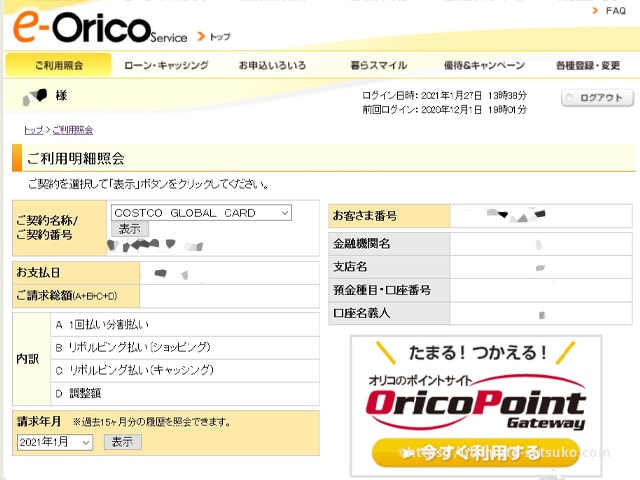Click the ご請求総額 label
The width and height of the screenshot is (640, 480).
pyautogui.click(x=67, y=296)
